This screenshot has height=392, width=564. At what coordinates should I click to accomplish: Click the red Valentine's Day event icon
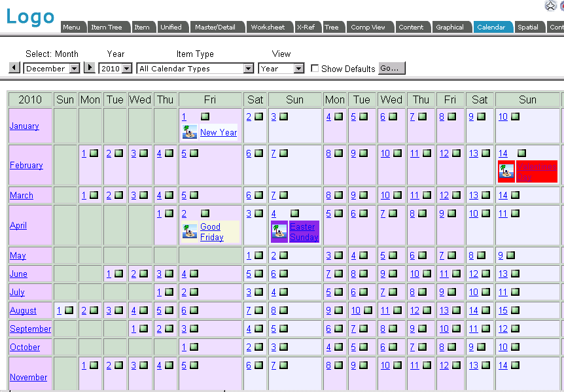[x=506, y=171]
